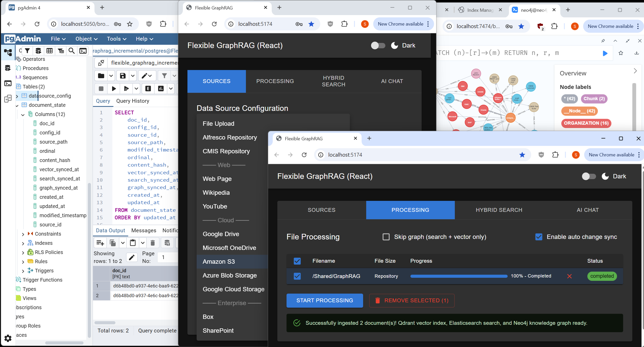
Task: Click the completed progress bar for /Shared/GraphRAG
Action: 458,276
